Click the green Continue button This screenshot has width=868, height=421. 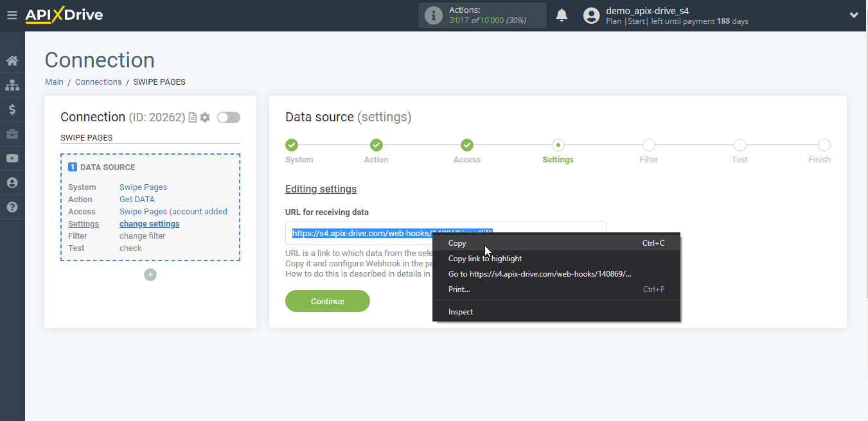[x=328, y=301]
